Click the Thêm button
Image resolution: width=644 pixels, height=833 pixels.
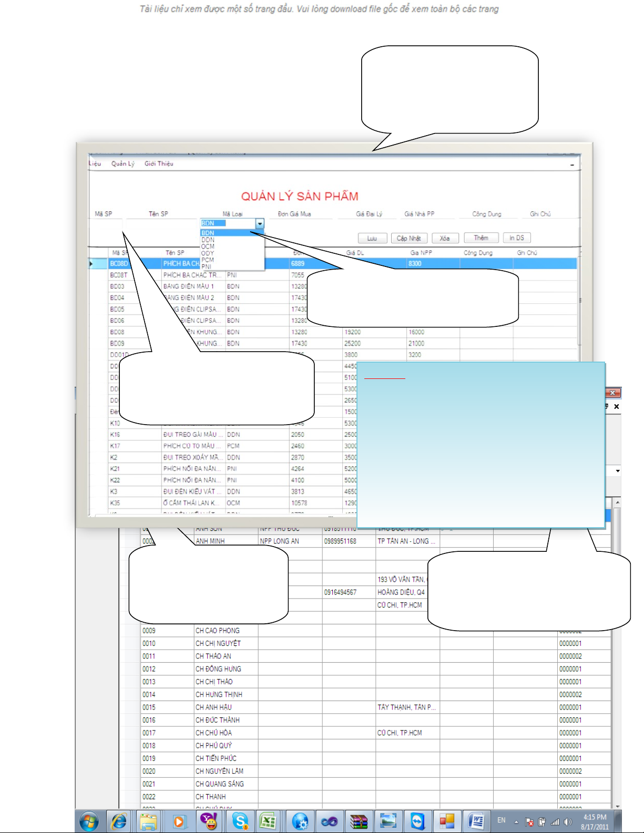[481, 238]
